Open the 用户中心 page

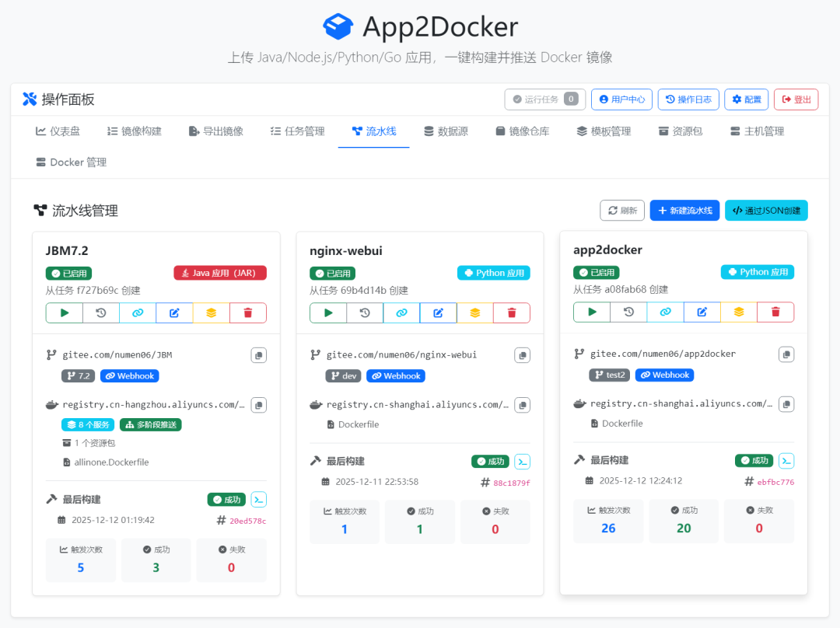click(621, 99)
